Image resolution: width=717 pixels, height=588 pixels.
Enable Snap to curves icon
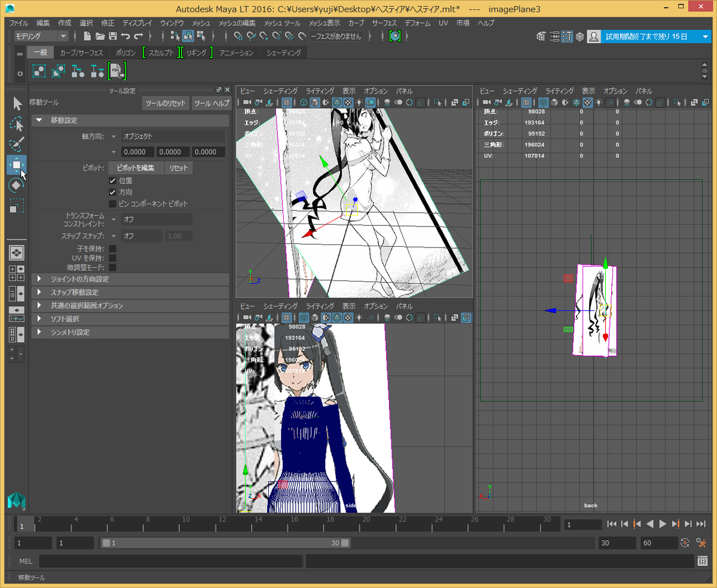click(251, 36)
